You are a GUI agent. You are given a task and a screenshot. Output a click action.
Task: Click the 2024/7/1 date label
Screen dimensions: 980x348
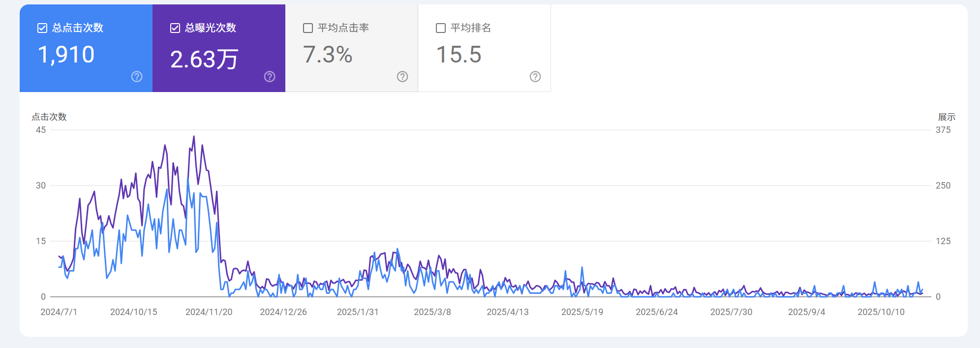59,312
